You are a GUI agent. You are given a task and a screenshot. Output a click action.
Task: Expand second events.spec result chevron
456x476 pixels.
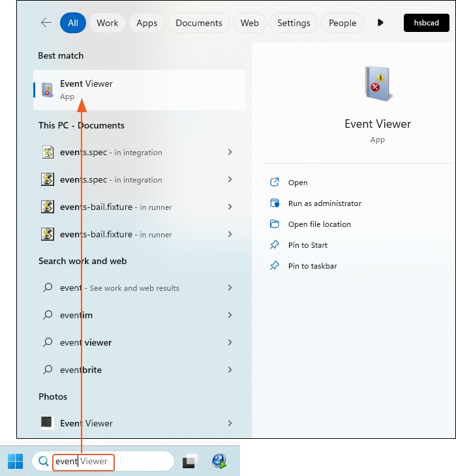click(230, 179)
